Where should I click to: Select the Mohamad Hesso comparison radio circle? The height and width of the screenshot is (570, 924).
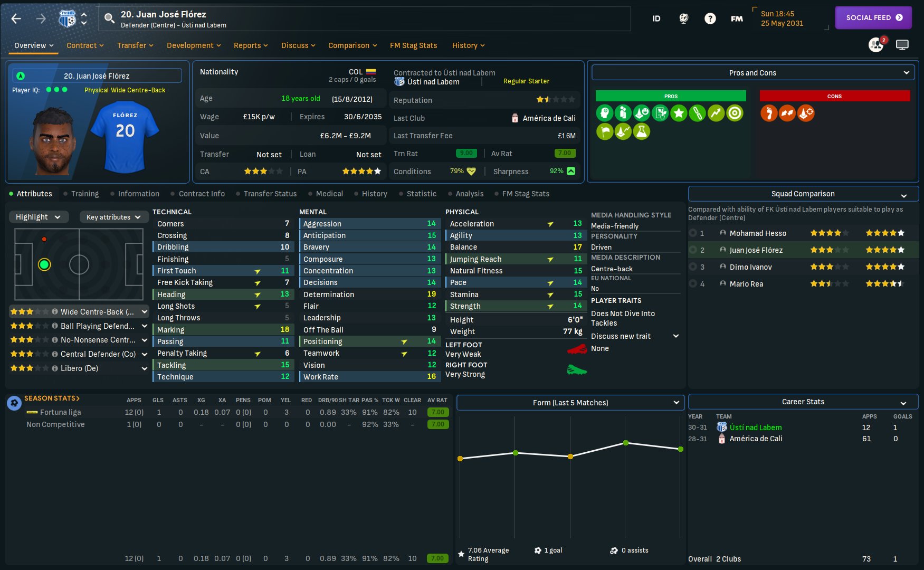coord(693,233)
